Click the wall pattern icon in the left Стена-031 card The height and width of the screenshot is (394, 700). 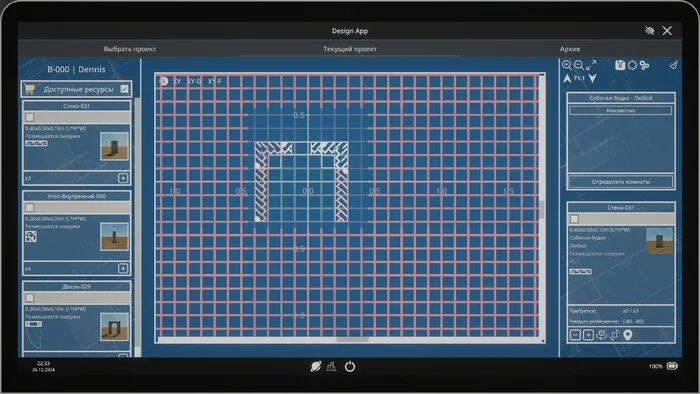pos(36,143)
